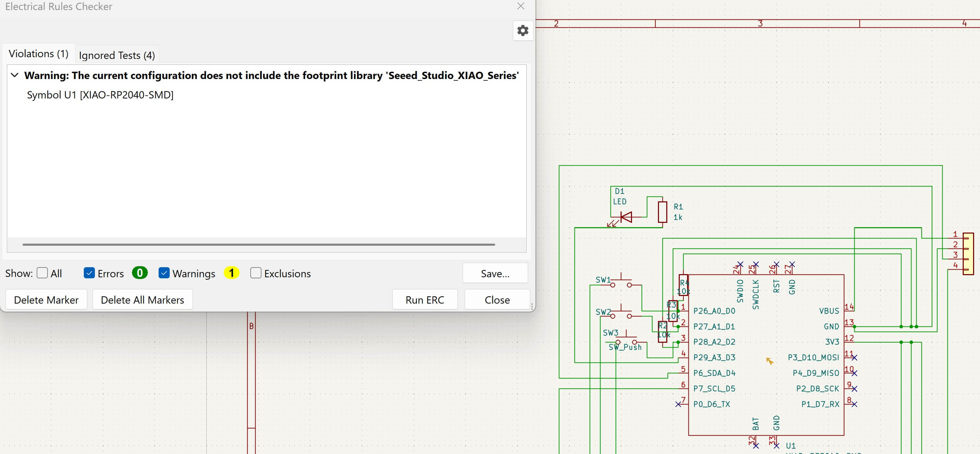Click Delete Marker button
The image size is (980, 454).
click(x=46, y=299)
